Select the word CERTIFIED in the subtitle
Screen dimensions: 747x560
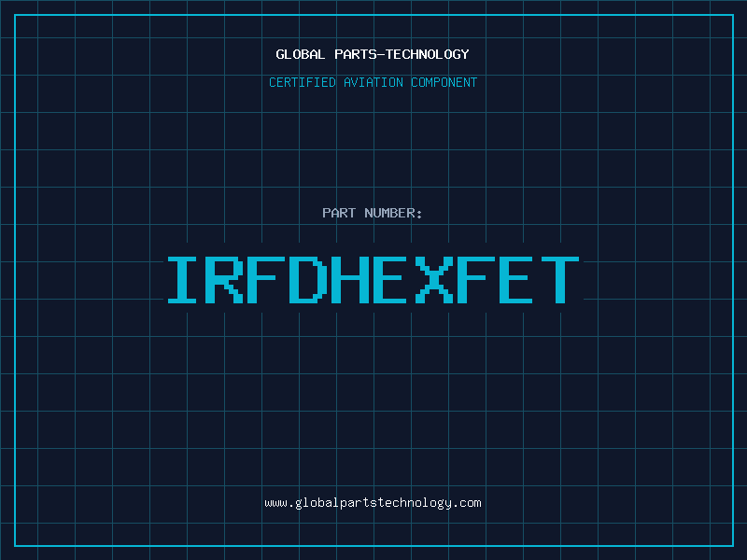point(303,82)
